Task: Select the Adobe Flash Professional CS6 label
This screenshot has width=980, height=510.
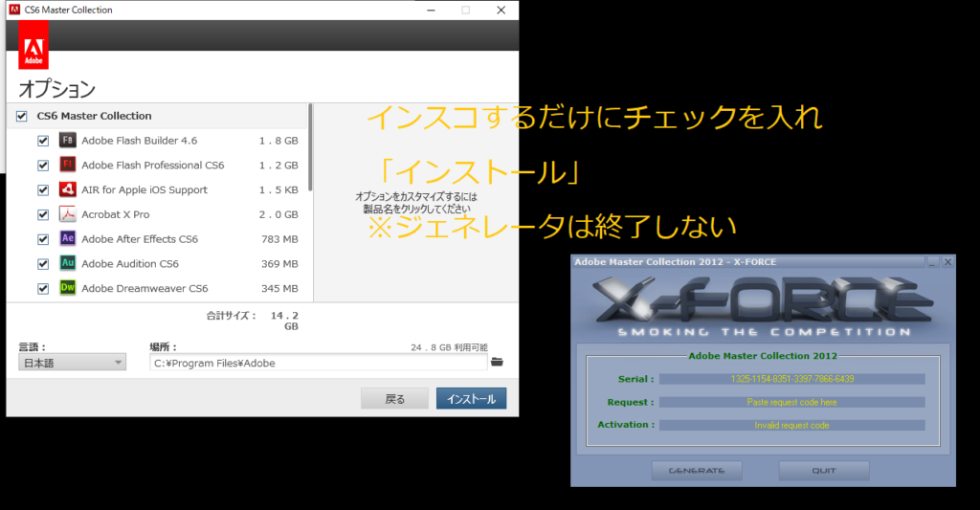Action: point(152,165)
